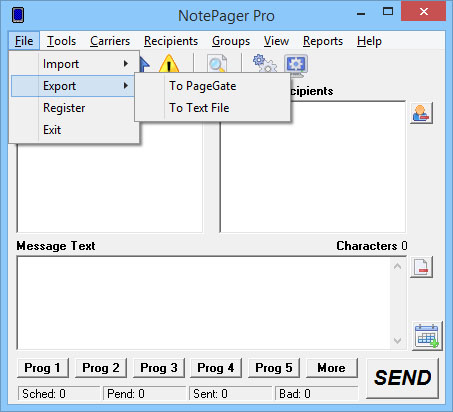This screenshot has height=412, width=453.
Task: Expand the Export submenu
Action: 73,86
